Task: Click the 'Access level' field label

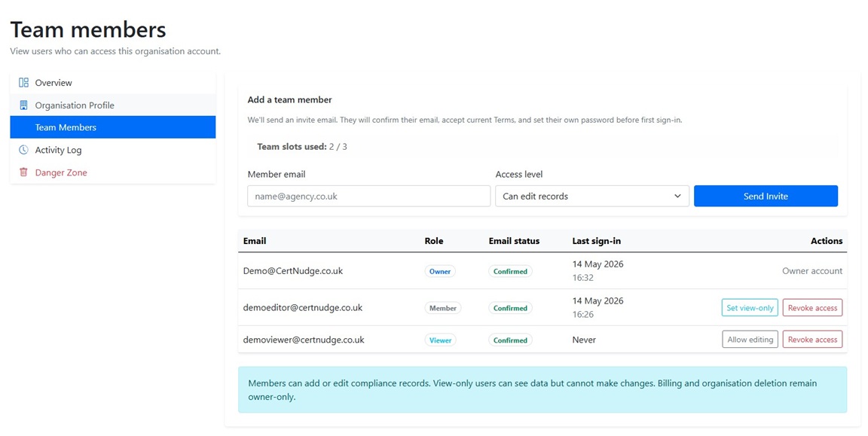Action: 518,174
